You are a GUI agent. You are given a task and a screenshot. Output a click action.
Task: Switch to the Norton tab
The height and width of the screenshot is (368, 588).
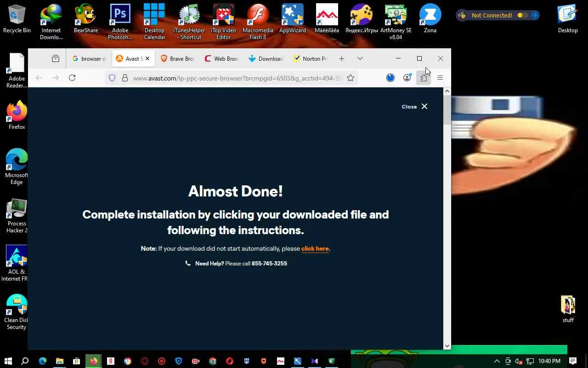pos(310,58)
